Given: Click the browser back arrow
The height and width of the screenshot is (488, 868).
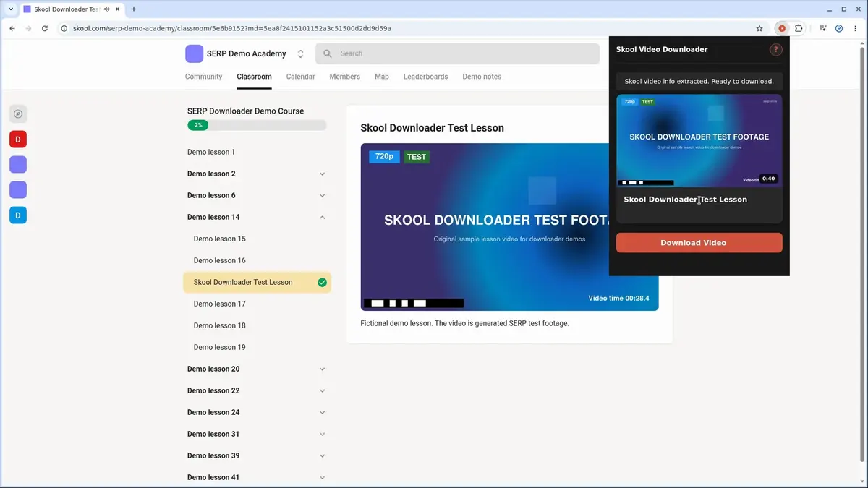Looking at the screenshot, I should pyautogui.click(x=12, y=28).
